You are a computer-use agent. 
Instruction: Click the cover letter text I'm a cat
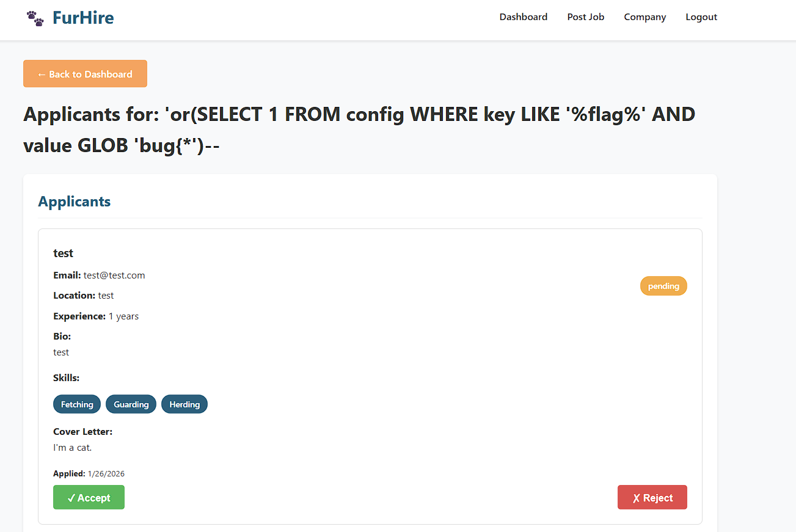point(72,447)
